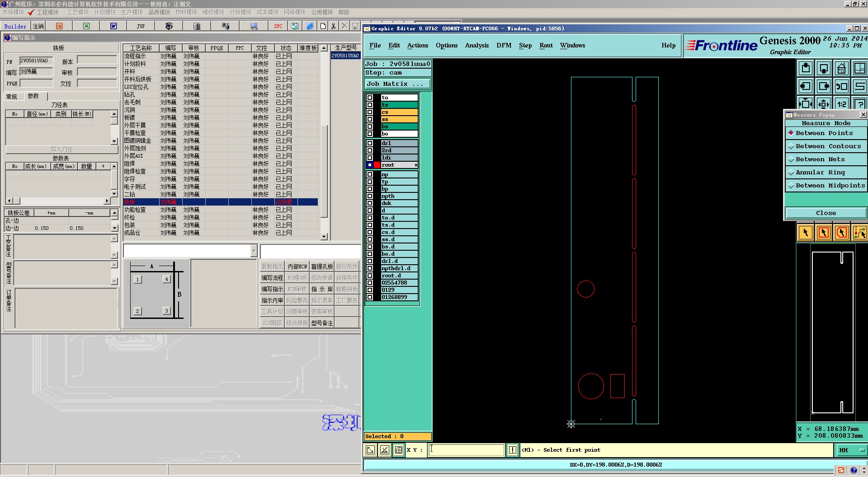Open the DFM menu
This screenshot has height=477, width=868.
coord(504,46)
